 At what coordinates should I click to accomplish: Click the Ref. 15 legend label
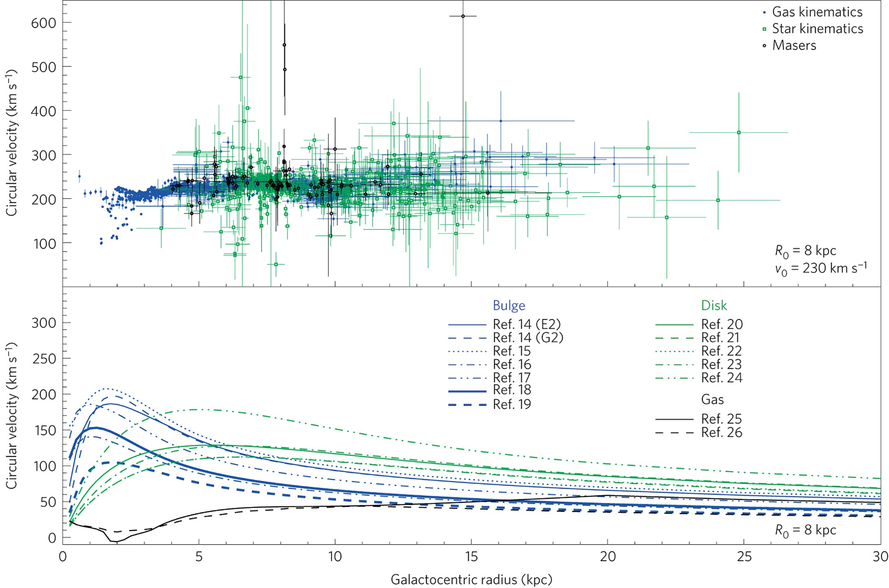click(x=511, y=351)
